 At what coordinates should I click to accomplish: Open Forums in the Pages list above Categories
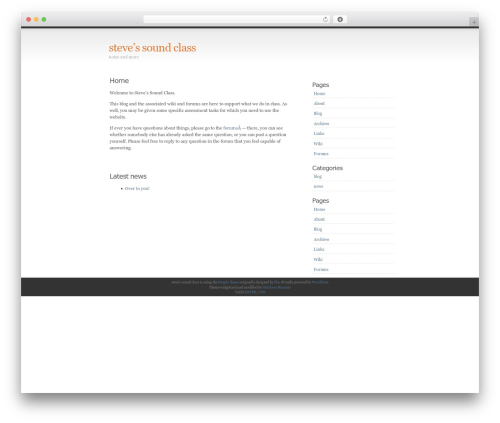pos(321,154)
